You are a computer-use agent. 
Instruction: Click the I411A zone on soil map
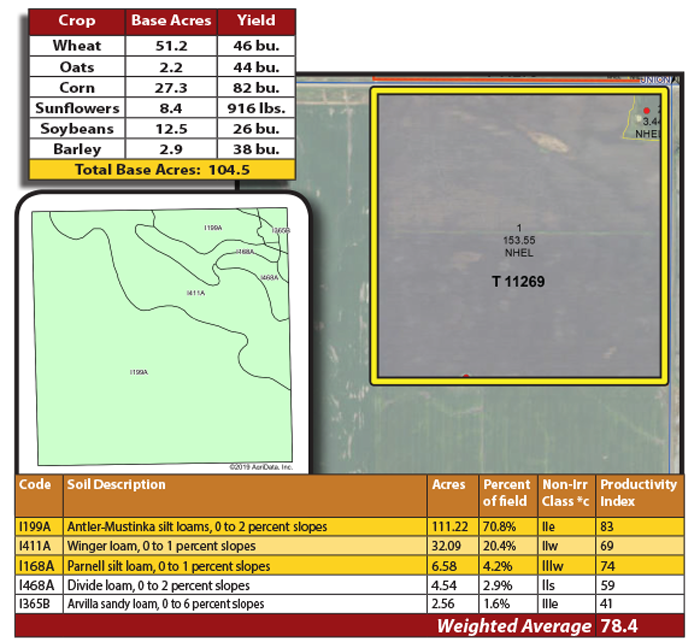click(x=195, y=293)
